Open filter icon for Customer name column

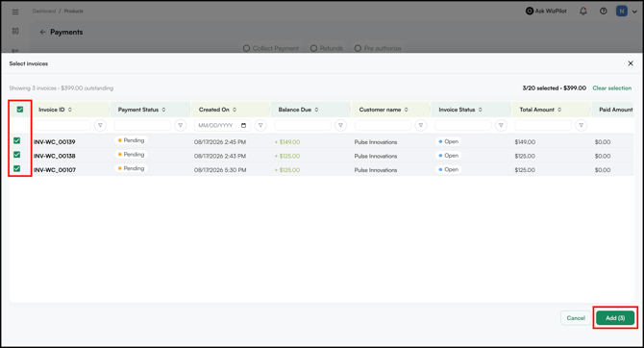click(x=421, y=125)
